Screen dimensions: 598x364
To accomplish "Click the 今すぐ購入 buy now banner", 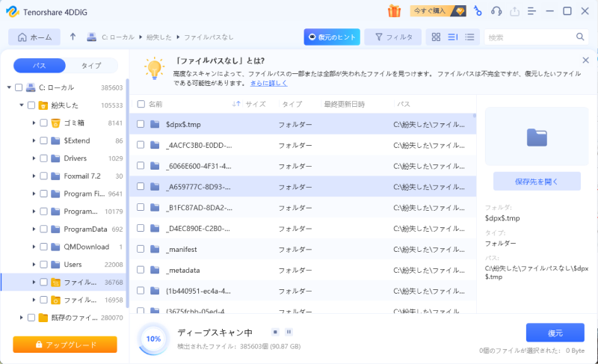I will (437, 10).
